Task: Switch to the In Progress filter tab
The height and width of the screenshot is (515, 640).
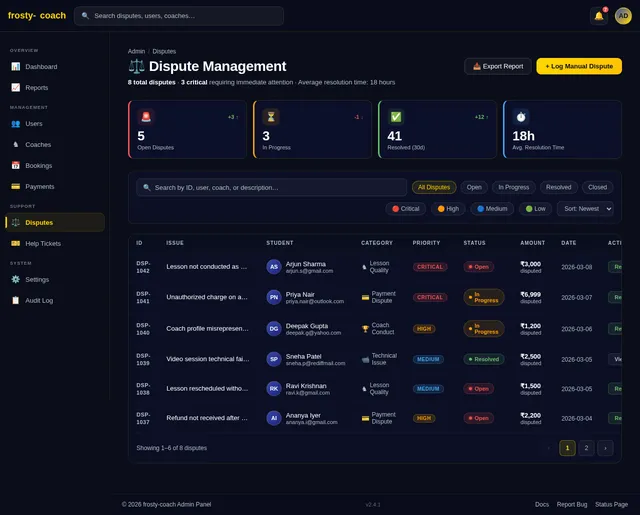Action: tap(514, 187)
